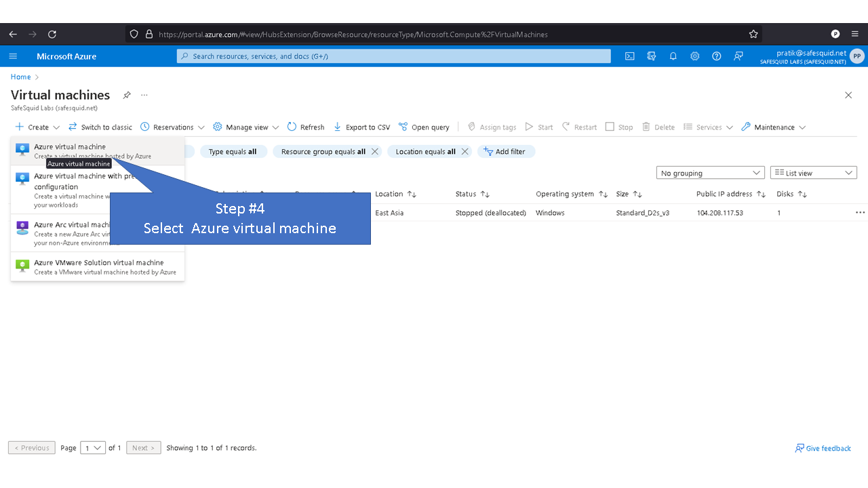
Task: Click Resource group equals all filter
Action: 323,152
